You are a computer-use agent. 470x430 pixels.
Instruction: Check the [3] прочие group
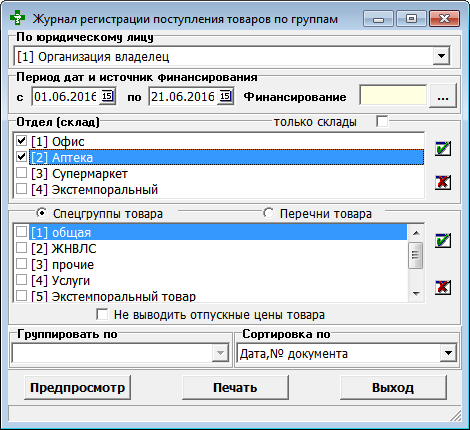click(x=22, y=264)
